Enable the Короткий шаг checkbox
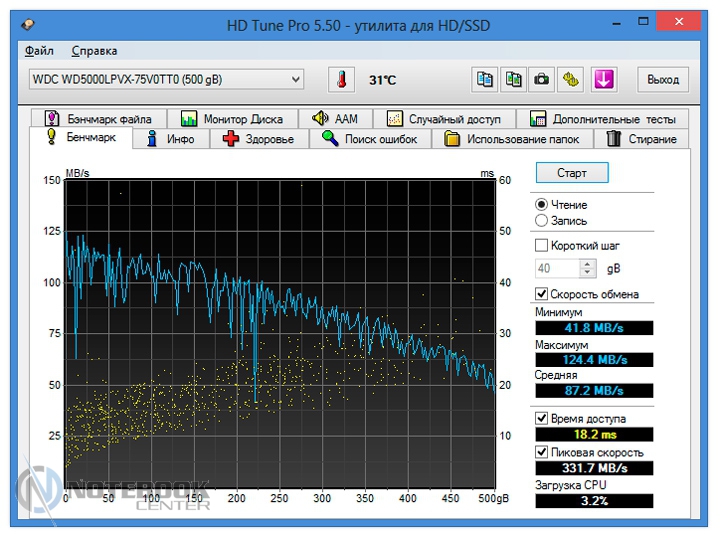This screenshot has width=720, height=537. (542, 245)
